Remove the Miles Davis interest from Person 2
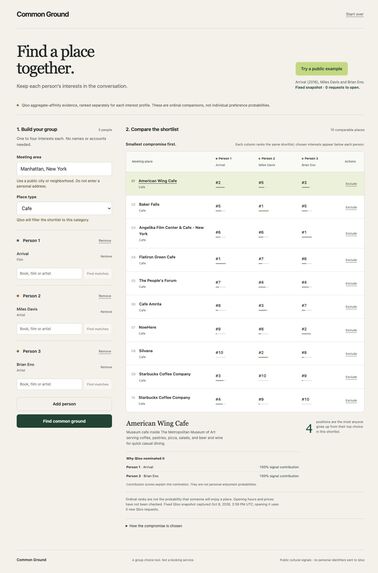 (x=106, y=312)
